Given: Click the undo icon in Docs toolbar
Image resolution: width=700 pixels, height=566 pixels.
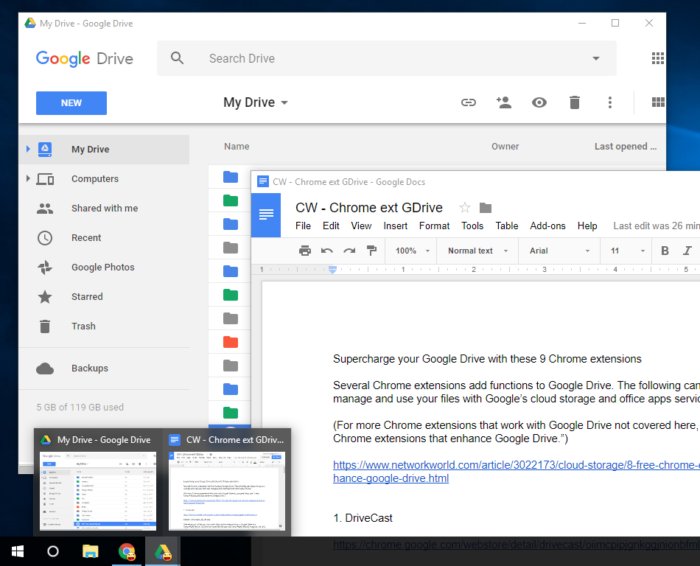Looking at the screenshot, I should (x=327, y=251).
